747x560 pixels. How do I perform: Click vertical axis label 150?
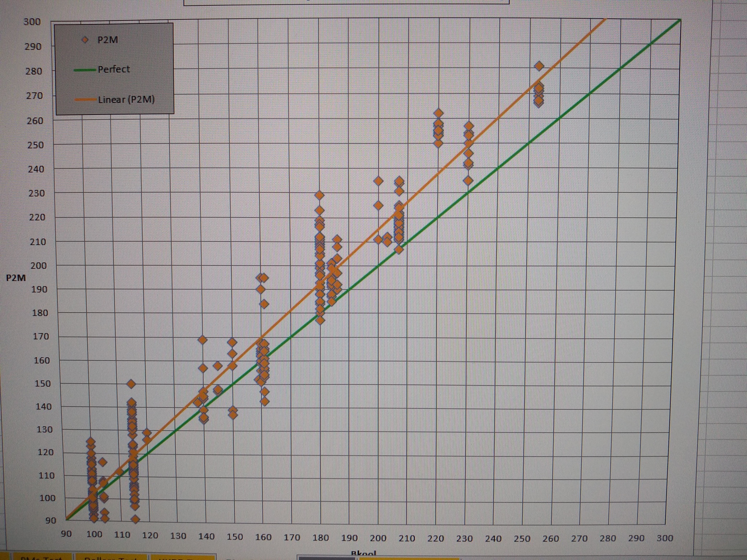click(42, 384)
